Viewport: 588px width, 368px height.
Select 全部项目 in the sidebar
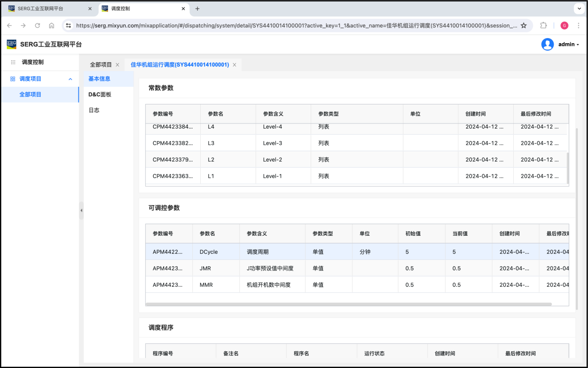point(31,94)
